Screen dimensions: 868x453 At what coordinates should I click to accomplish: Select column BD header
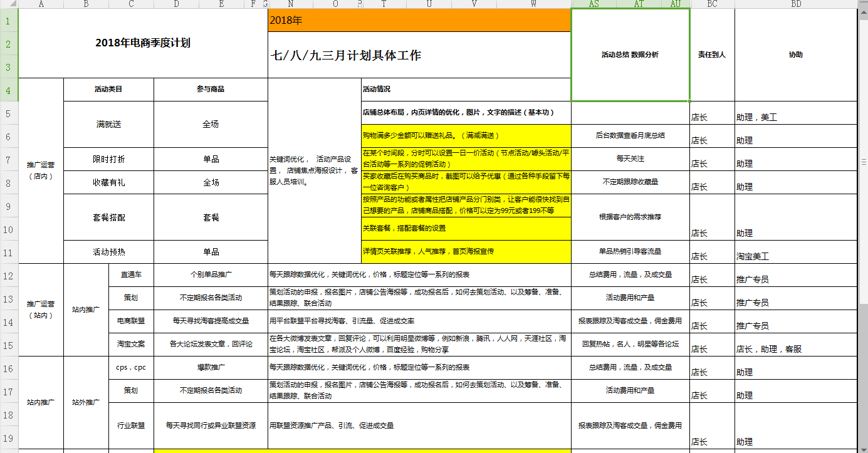pyautogui.click(x=795, y=4)
